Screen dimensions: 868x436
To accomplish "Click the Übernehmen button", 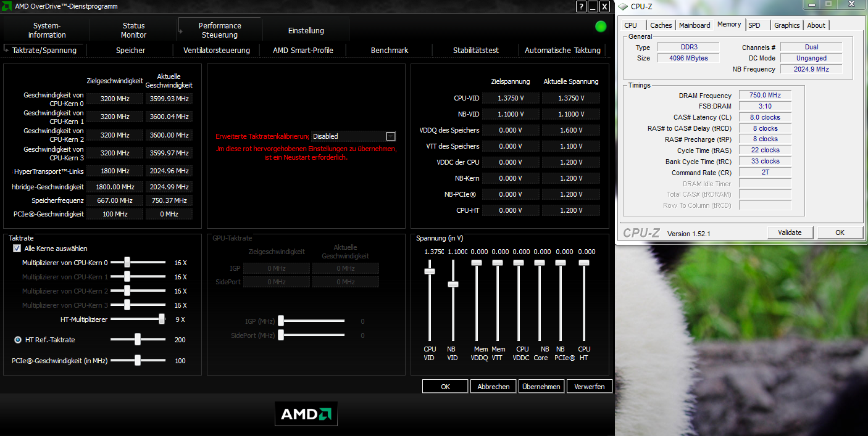I will (541, 387).
